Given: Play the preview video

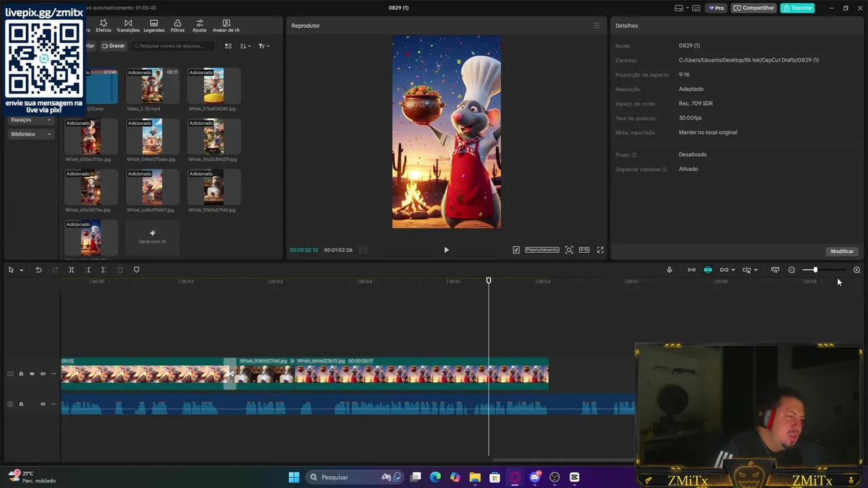Looking at the screenshot, I should pos(446,250).
